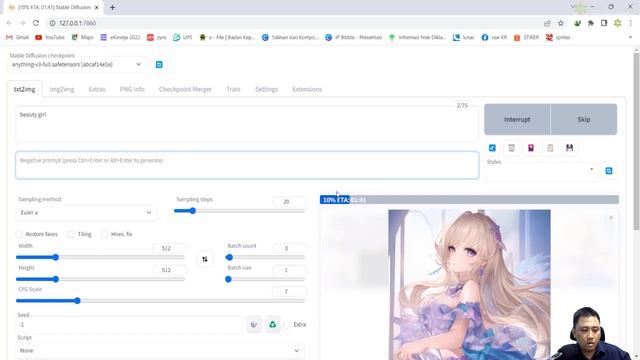
Task: Reuse last seed with recycle icon
Action: pyautogui.click(x=273, y=325)
